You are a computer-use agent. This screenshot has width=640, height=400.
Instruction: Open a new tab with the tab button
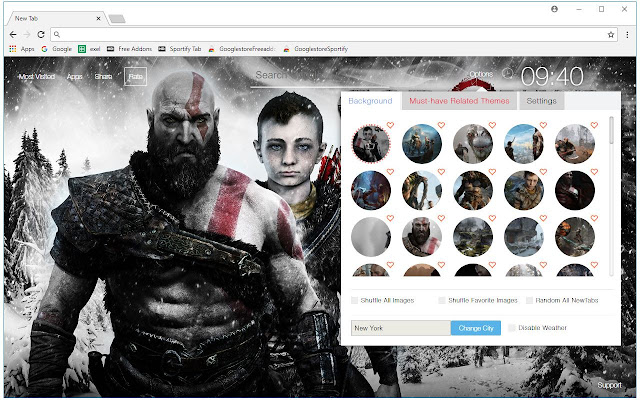(x=117, y=19)
